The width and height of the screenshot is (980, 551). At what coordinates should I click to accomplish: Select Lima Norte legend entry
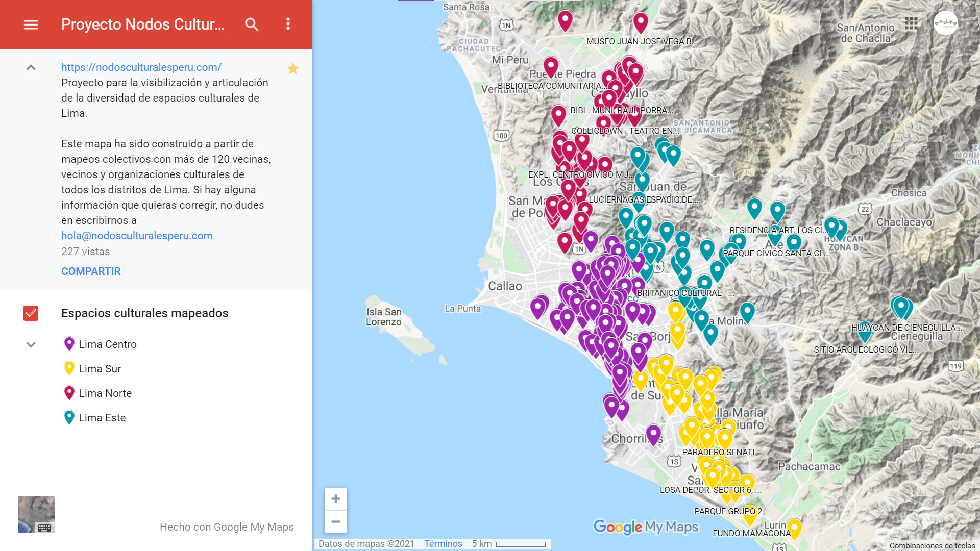tap(105, 393)
